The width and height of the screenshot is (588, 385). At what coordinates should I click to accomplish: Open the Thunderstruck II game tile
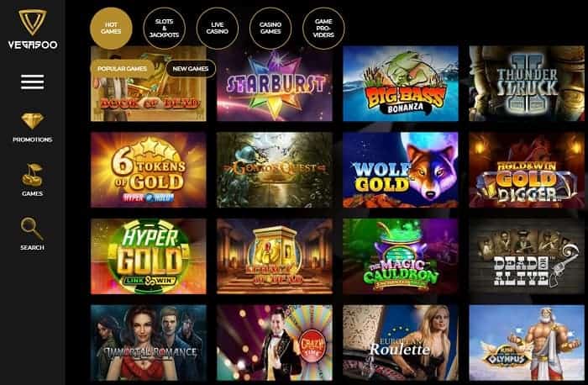tap(527, 84)
